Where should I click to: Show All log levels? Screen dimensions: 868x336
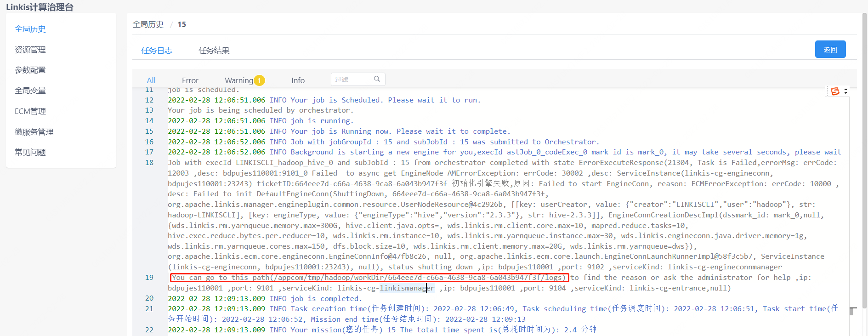(x=151, y=80)
